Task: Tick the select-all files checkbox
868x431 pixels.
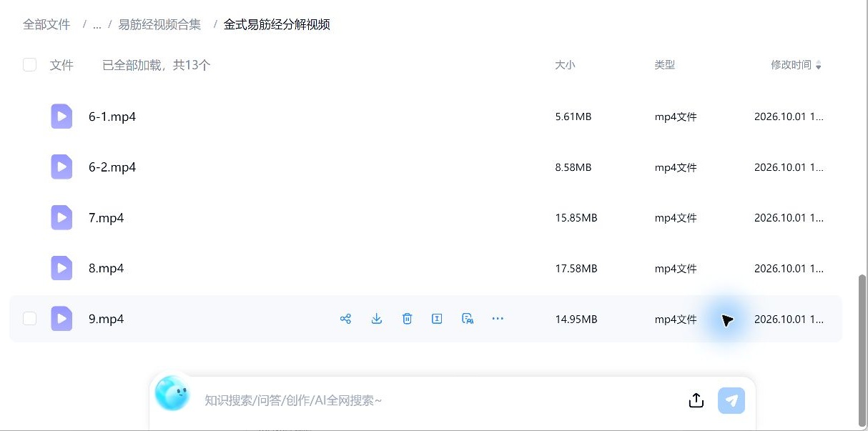Action: pyautogui.click(x=29, y=65)
